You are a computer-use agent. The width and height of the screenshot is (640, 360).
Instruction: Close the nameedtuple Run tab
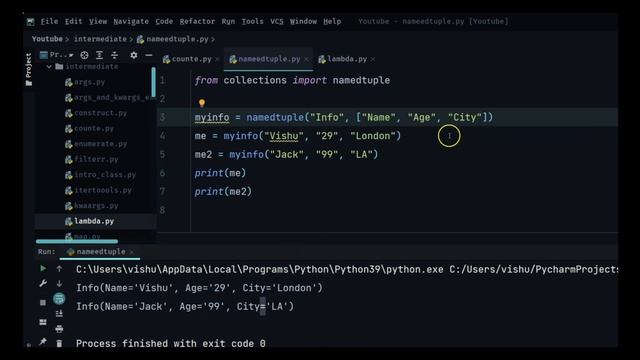click(131, 252)
